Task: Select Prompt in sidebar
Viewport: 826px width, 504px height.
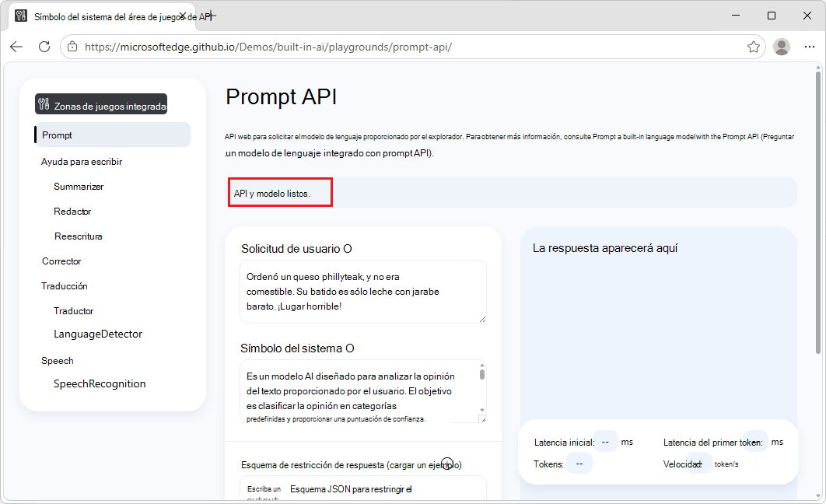Action: tap(112, 135)
